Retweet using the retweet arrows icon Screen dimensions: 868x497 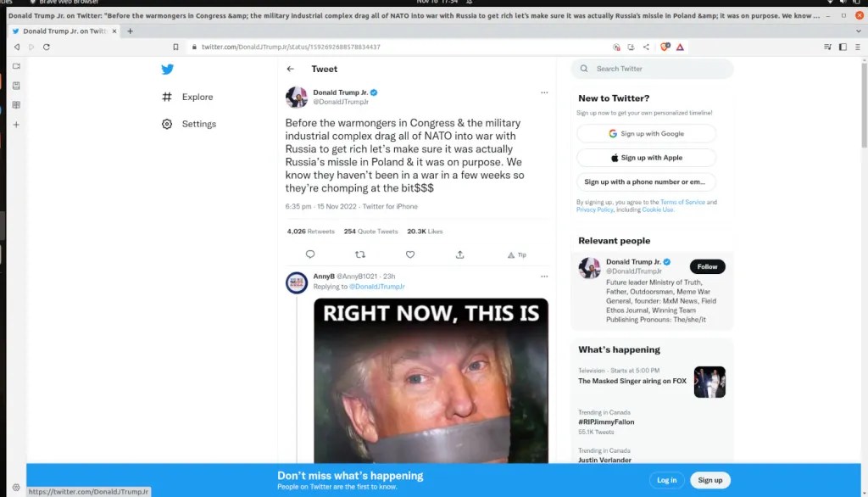click(x=360, y=254)
